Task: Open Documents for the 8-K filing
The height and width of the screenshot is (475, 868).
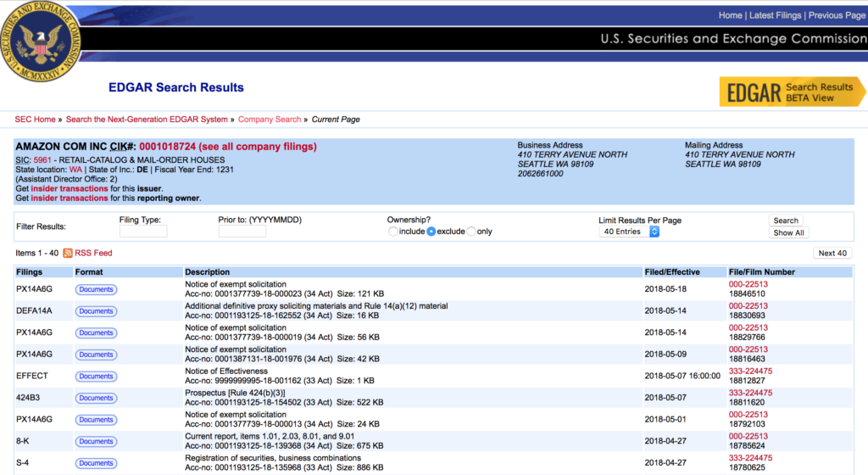Action: [96, 441]
